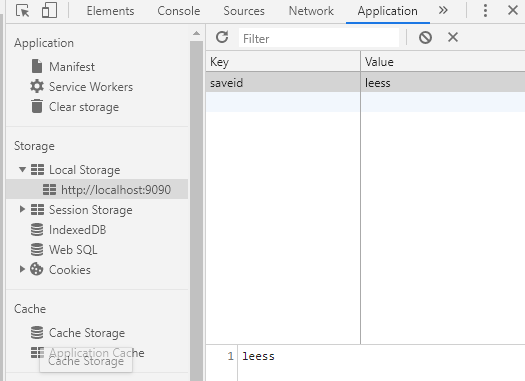Click the Local Storage table icon
This screenshot has height=381, width=525.
click(x=37, y=170)
